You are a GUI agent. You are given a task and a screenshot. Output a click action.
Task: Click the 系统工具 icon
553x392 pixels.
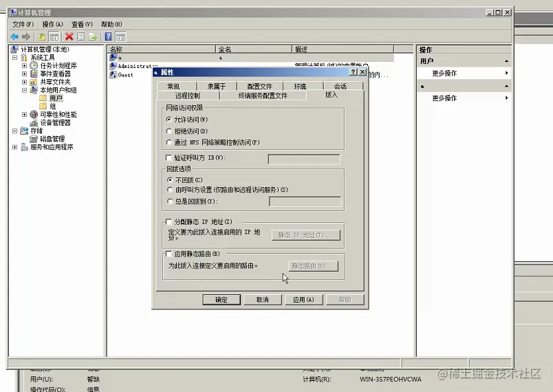click(x=24, y=57)
